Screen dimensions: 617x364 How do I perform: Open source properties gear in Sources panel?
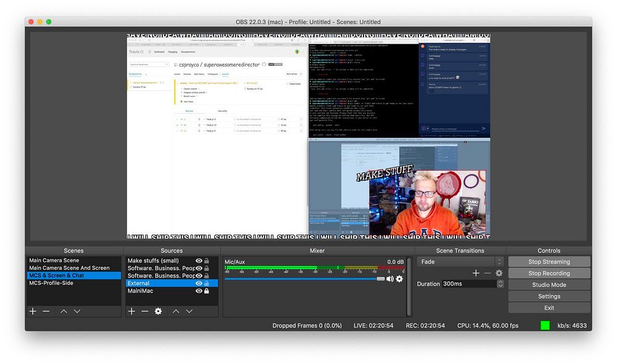[x=158, y=312]
